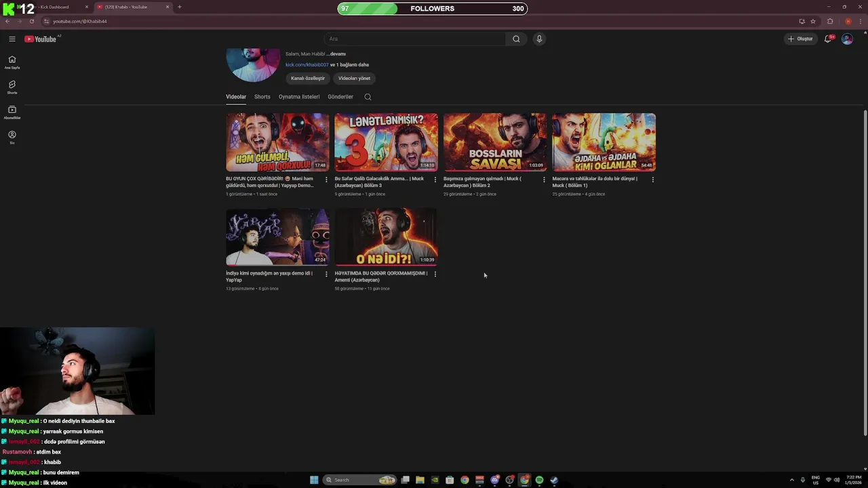The height and width of the screenshot is (488, 868).
Task: Click the search magnifier button
Action: coord(516,39)
